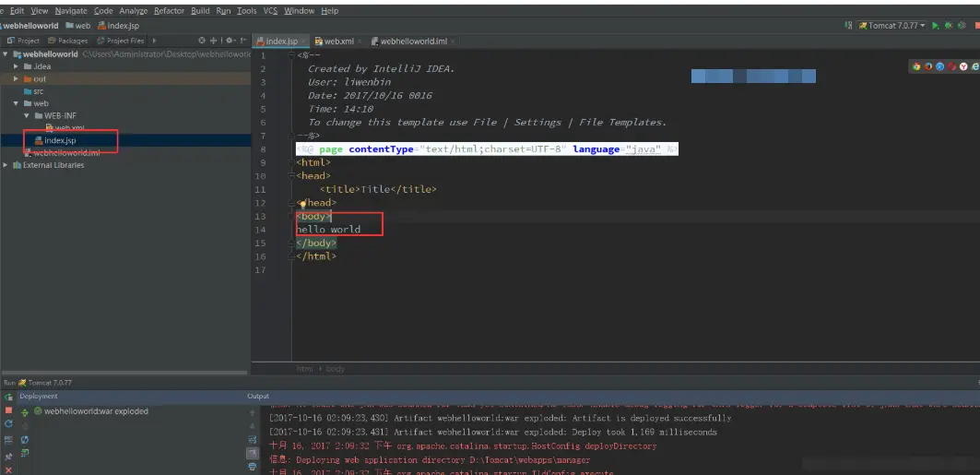
Task: Close the Run tab with red X
Action: pos(8,470)
